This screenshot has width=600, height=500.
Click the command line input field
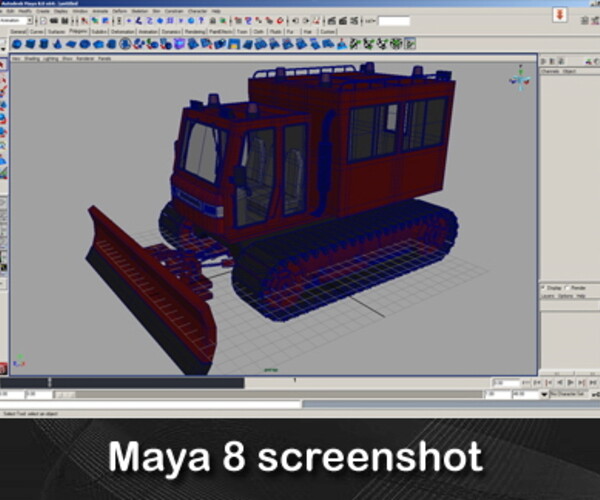pyautogui.click(x=150, y=404)
